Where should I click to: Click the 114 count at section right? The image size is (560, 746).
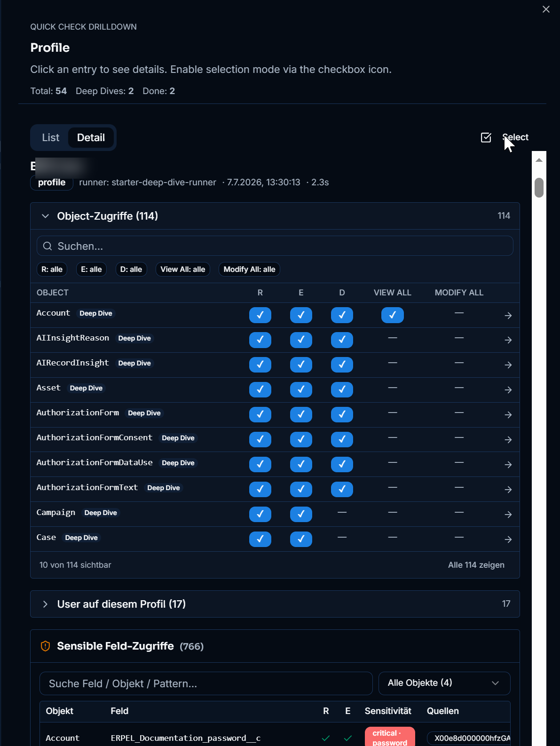504,215
